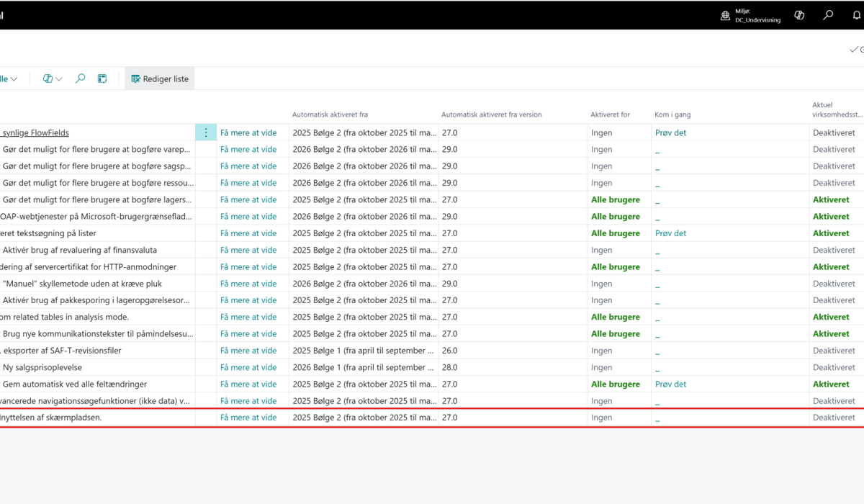Click Få mere at vide on FlowFields row
Viewport: 864px width, 504px height.
tap(248, 132)
